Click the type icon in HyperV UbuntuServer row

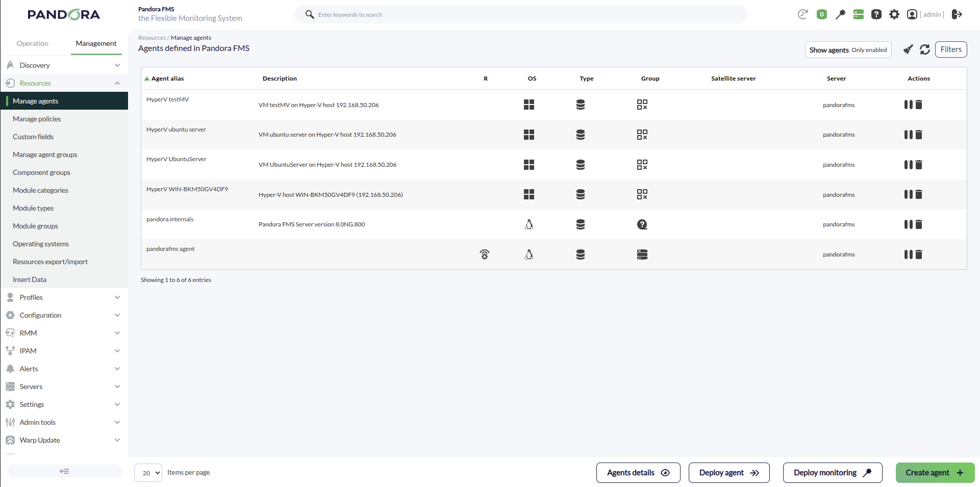point(581,165)
